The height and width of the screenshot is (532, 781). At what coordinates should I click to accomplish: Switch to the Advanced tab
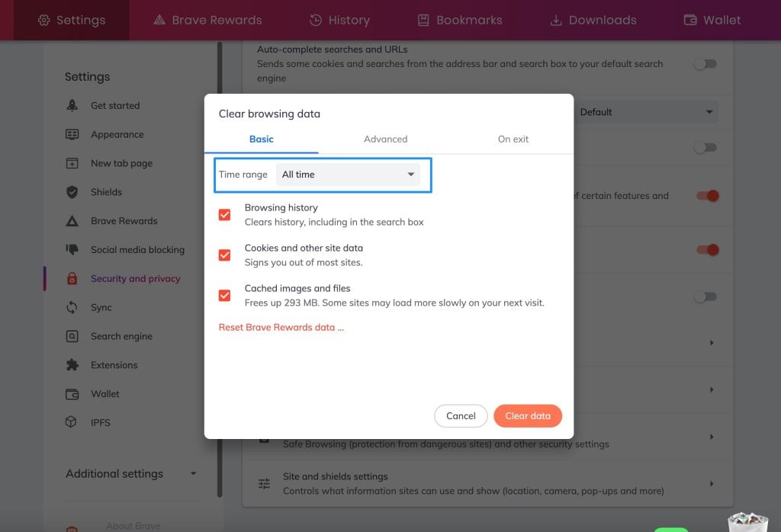tap(385, 139)
